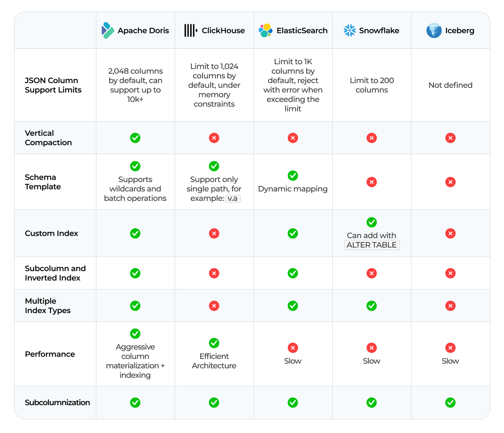Click the ClickHouse bars logo
Viewport: 504px width, 433px height.
pyautogui.click(x=190, y=30)
